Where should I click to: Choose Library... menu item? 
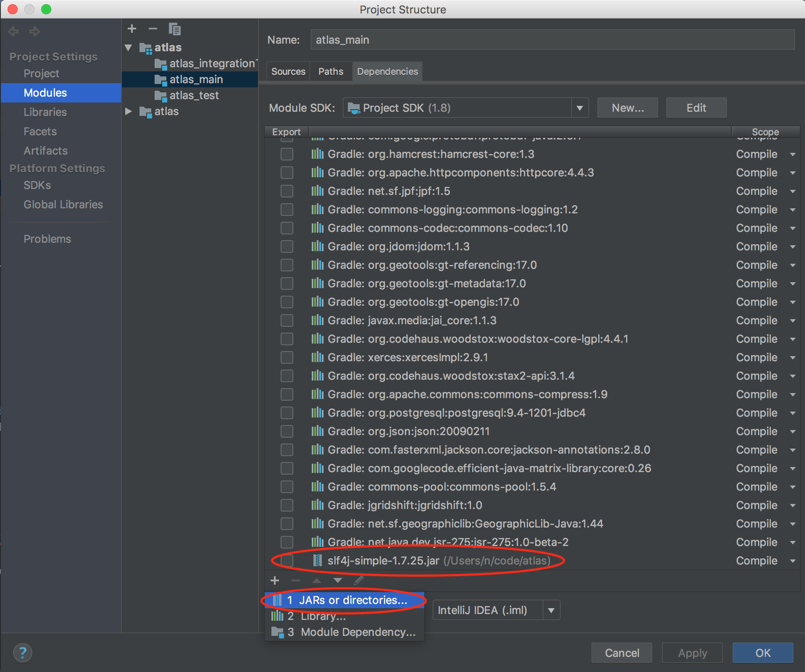345,616
